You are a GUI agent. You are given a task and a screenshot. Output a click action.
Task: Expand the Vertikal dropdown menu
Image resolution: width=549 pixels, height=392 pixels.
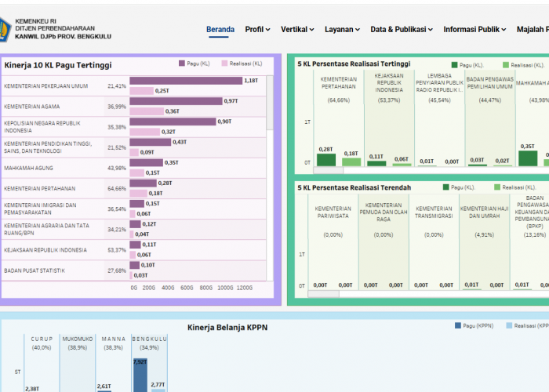click(297, 30)
